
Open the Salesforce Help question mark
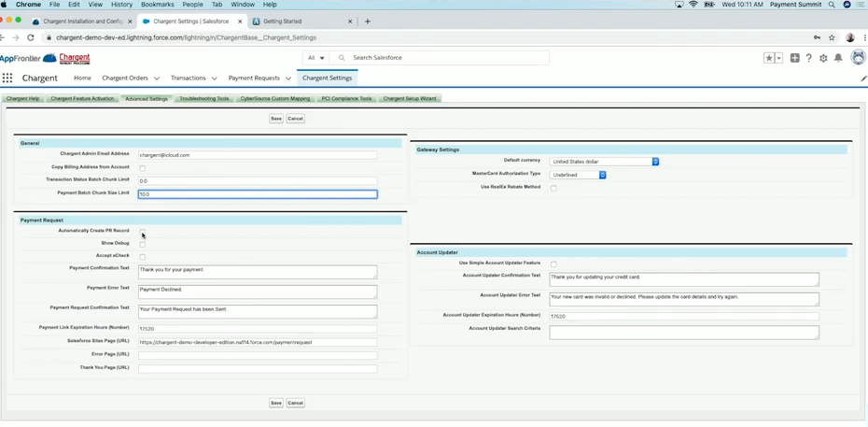809,58
